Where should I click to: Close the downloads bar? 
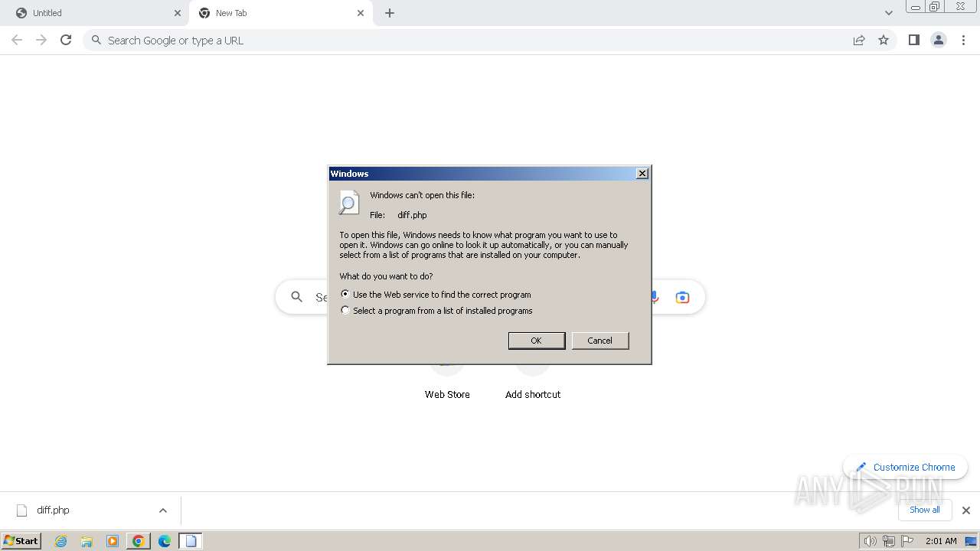click(x=965, y=510)
